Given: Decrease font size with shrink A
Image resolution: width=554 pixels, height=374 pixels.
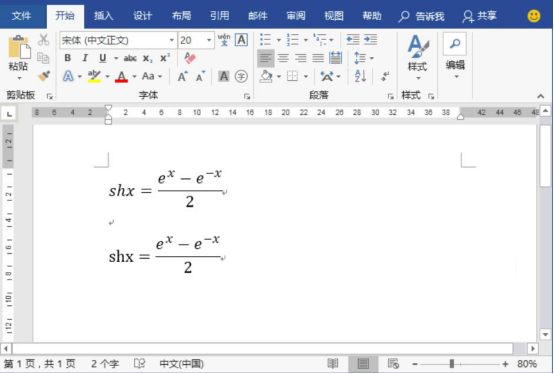Looking at the screenshot, I should [200, 76].
